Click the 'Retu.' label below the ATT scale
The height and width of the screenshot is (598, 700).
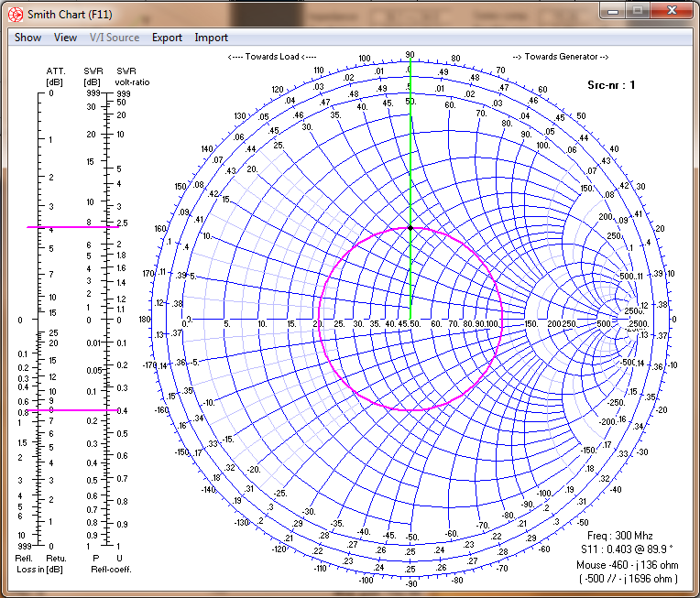click(56, 559)
